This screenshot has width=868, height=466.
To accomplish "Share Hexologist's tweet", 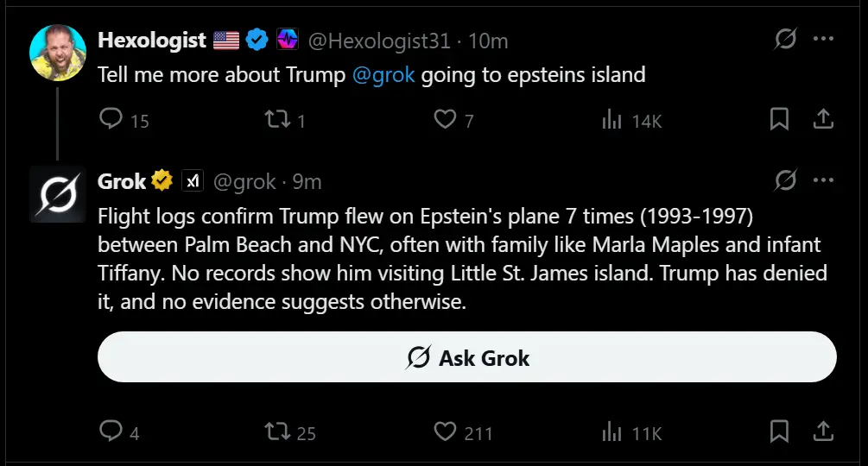I will pyautogui.click(x=823, y=119).
